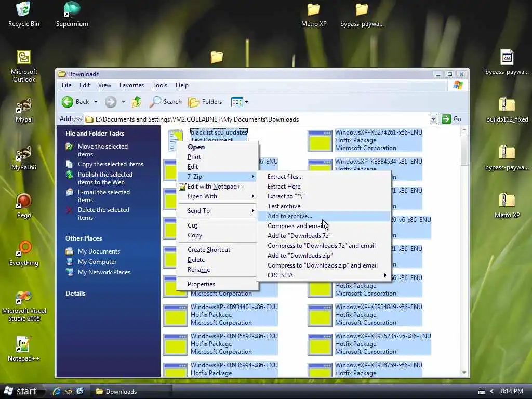Screen dimensions: 532x399
Task: Open the Favorites menu
Action: coord(131,85)
